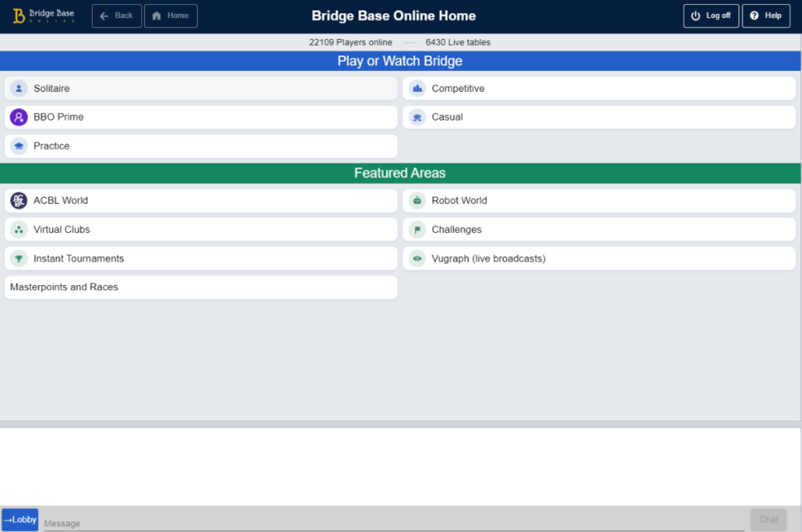Image resolution: width=802 pixels, height=532 pixels.
Task: Open Robot World via the robot icon
Action: (416, 201)
